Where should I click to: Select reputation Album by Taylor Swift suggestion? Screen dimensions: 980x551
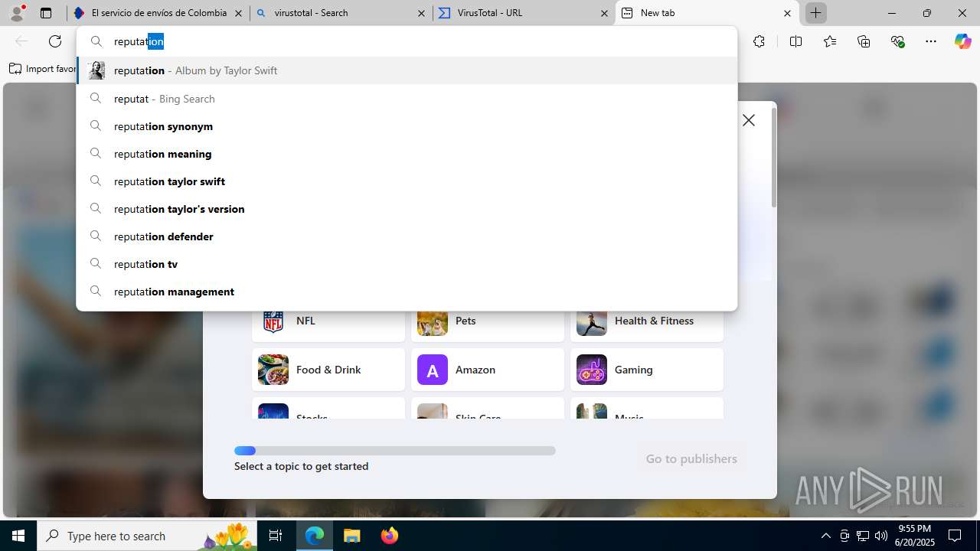click(x=407, y=70)
